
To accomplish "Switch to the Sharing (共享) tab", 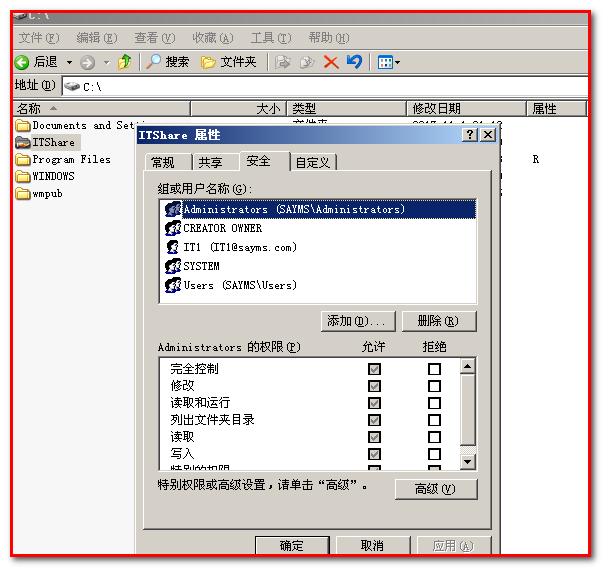I will point(210,162).
